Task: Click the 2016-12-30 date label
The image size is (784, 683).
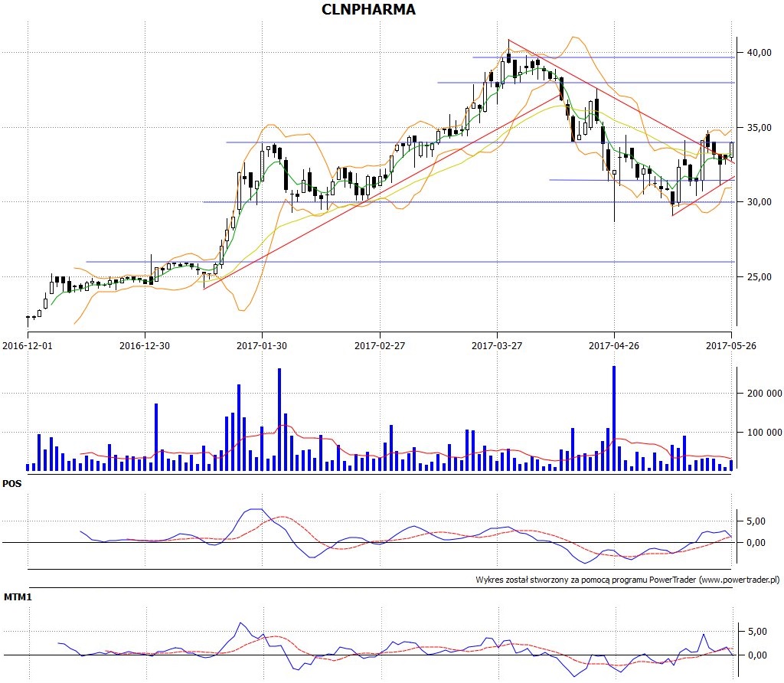Action: [145, 345]
